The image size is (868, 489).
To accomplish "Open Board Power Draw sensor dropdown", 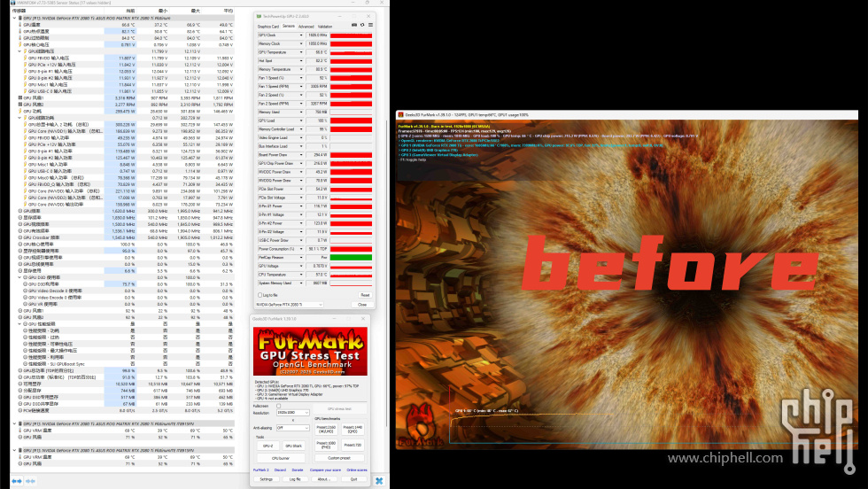I will point(301,155).
